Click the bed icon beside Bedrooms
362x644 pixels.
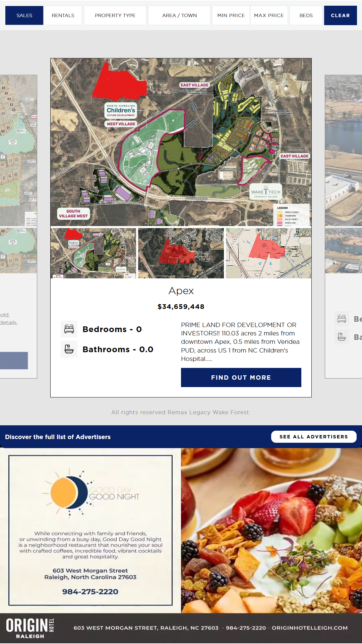(69, 329)
